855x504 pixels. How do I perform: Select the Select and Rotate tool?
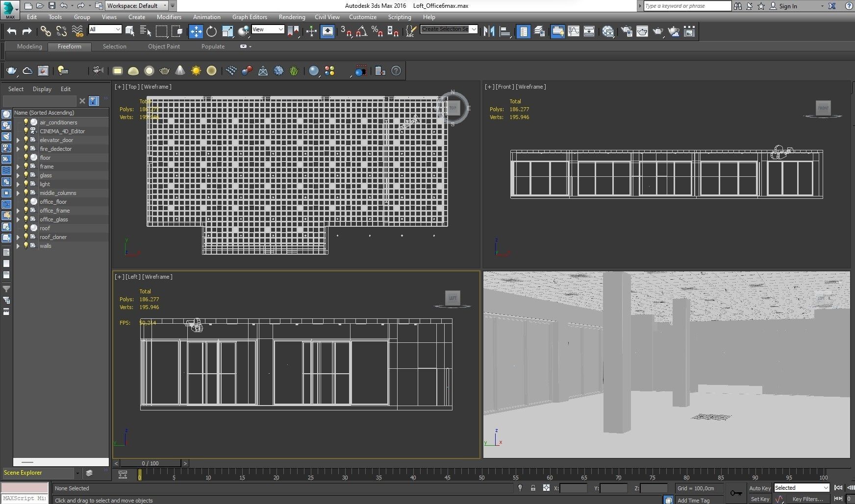211,31
